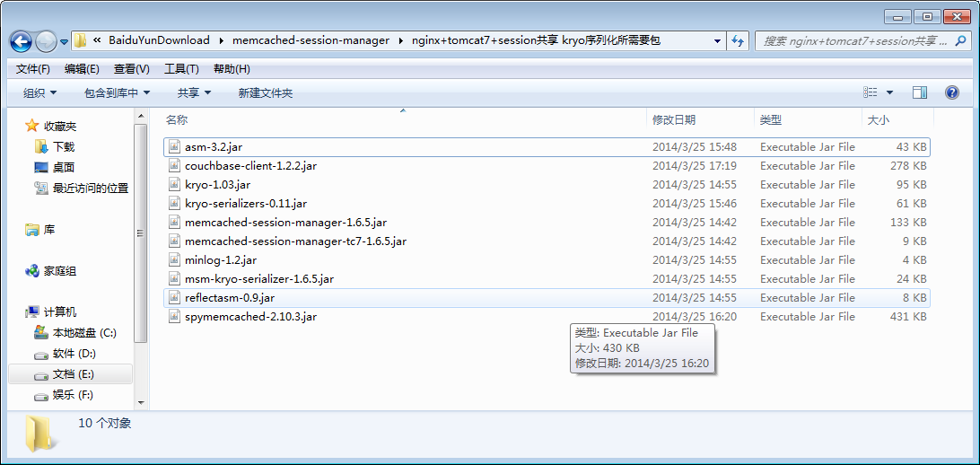Viewport: 980px width, 465px height.
Task: Select the file name kryo-1.03.jar
Action: pos(218,185)
